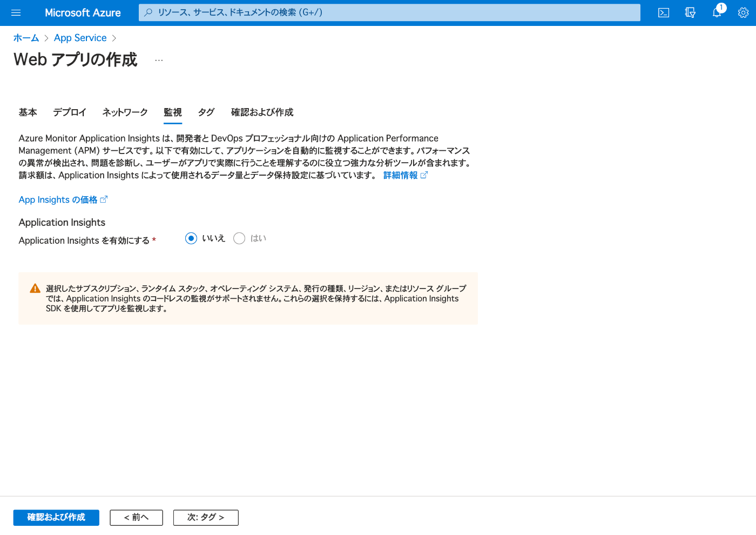756x535 pixels.
Task: Click the blue 確認および作成 button
Action: (x=56, y=517)
